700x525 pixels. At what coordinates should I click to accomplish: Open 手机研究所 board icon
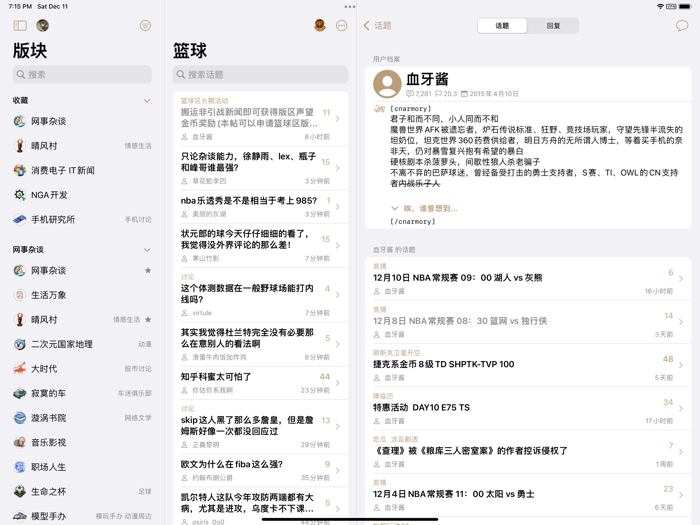(19, 219)
